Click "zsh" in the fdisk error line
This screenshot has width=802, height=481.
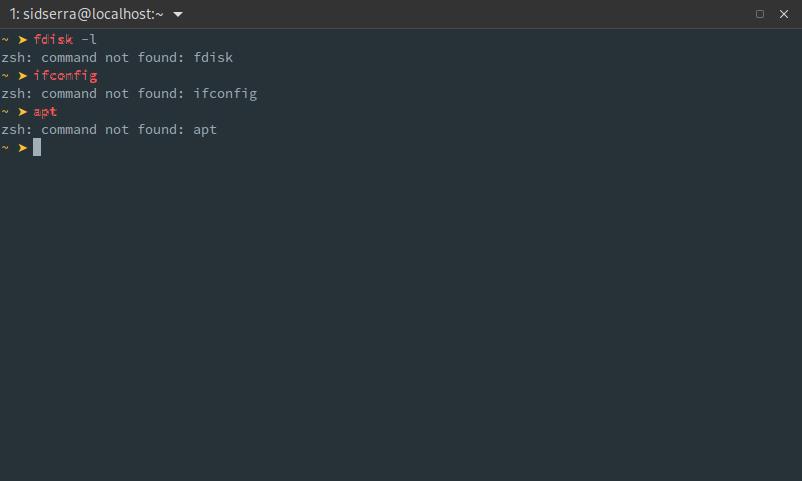pos(13,58)
